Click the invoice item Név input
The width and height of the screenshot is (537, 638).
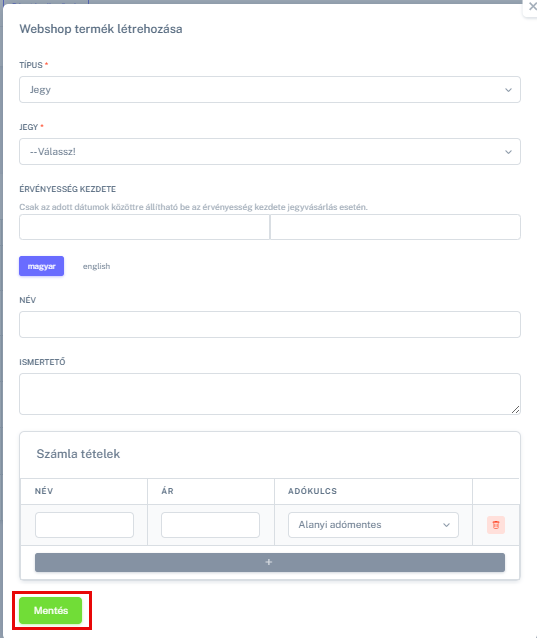pos(85,525)
